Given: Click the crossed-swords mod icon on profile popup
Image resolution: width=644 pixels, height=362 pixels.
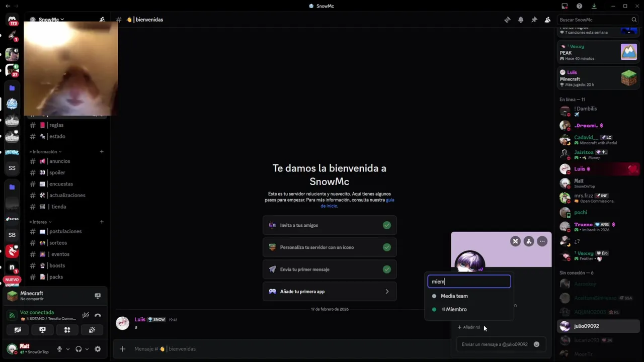Looking at the screenshot, I should 515,241.
